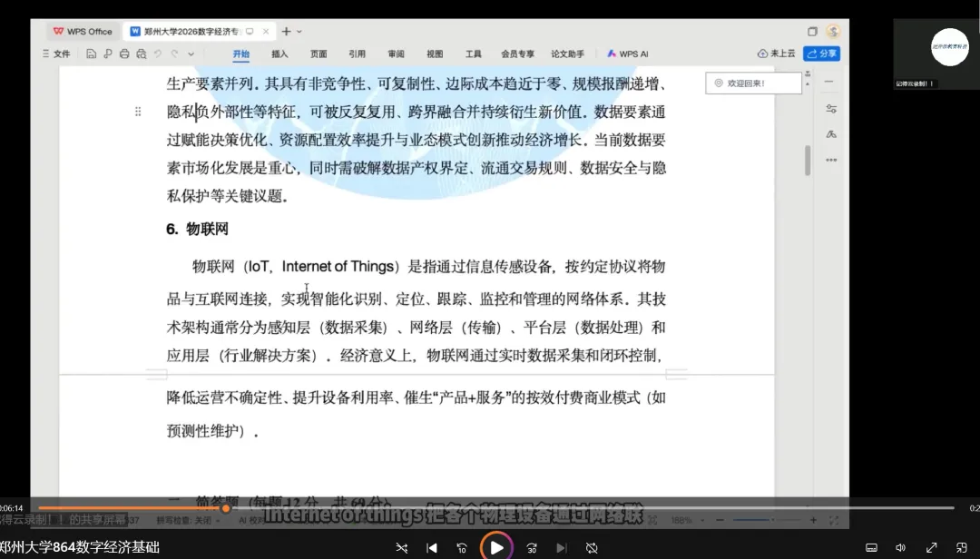The image size is (980, 559).
Task: Click the video progress bar handle
Action: click(x=226, y=508)
